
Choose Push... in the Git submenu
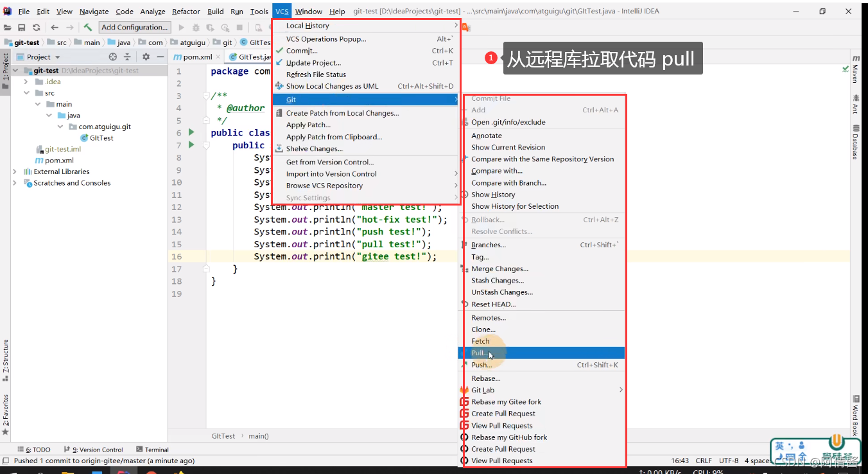[x=542, y=365]
